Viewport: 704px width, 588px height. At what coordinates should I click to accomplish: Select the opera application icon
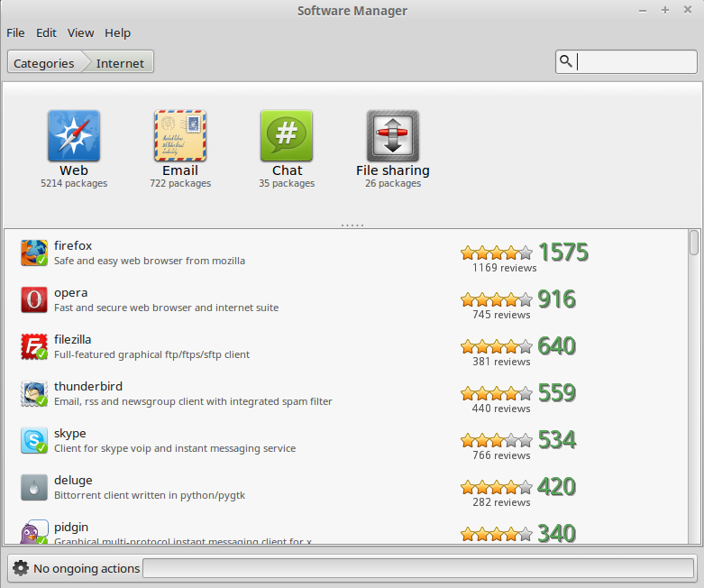click(x=34, y=299)
